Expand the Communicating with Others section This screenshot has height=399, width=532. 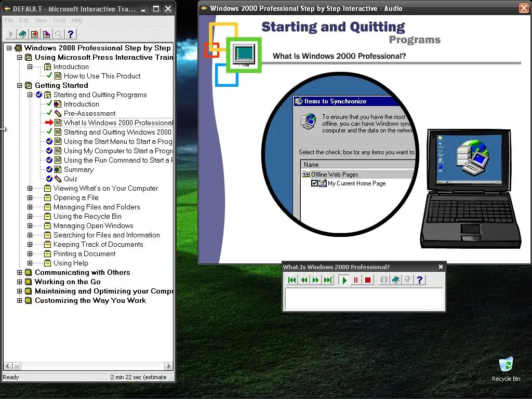pyautogui.click(x=20, y=272)
